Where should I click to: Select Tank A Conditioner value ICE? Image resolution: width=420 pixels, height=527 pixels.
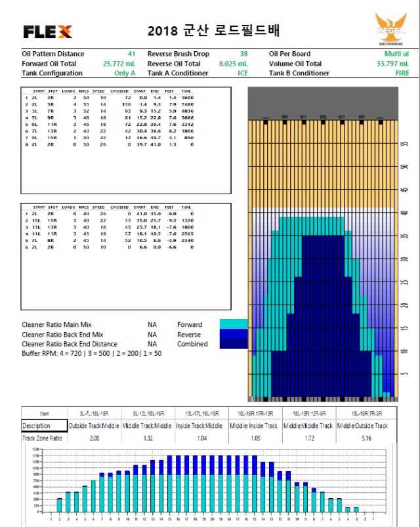[x=242, y=73]
